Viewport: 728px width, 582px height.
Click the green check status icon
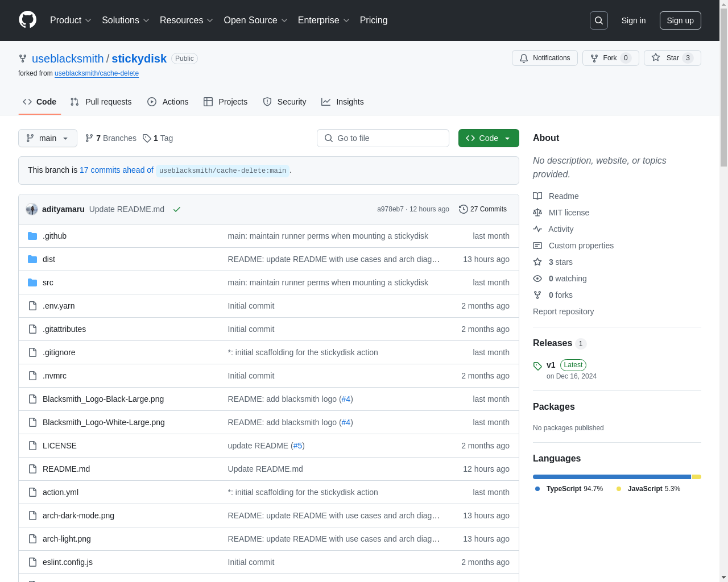pos(177,209)
